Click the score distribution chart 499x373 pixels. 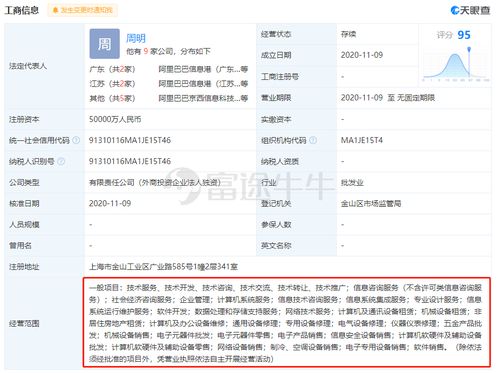pos(455,65)
